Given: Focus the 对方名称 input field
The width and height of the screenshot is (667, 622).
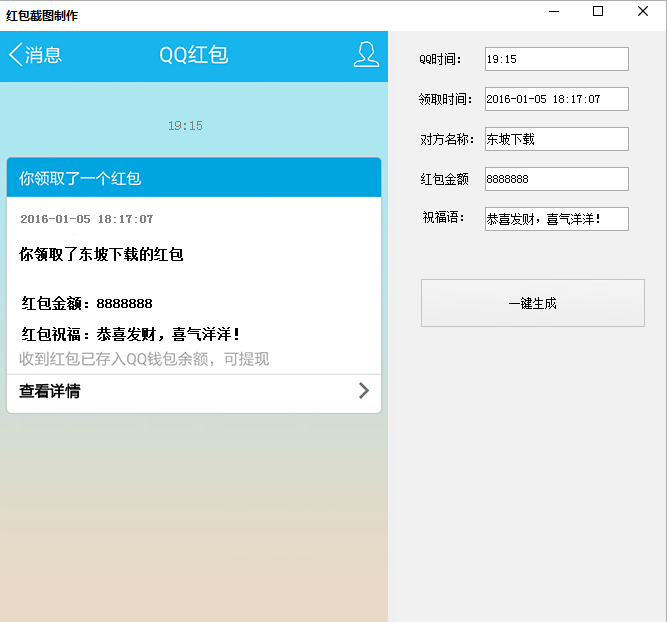Looking at the screenshot, I should 556,139.
